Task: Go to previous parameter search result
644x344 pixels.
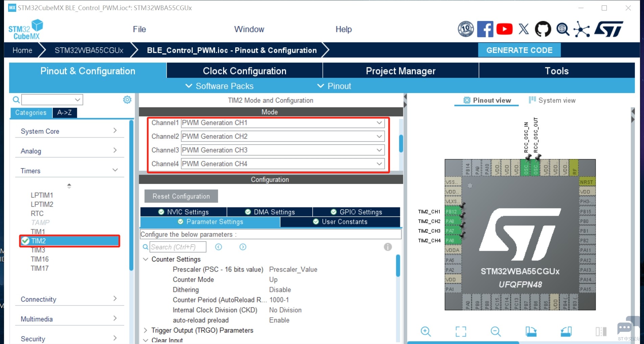Action: 219,247
